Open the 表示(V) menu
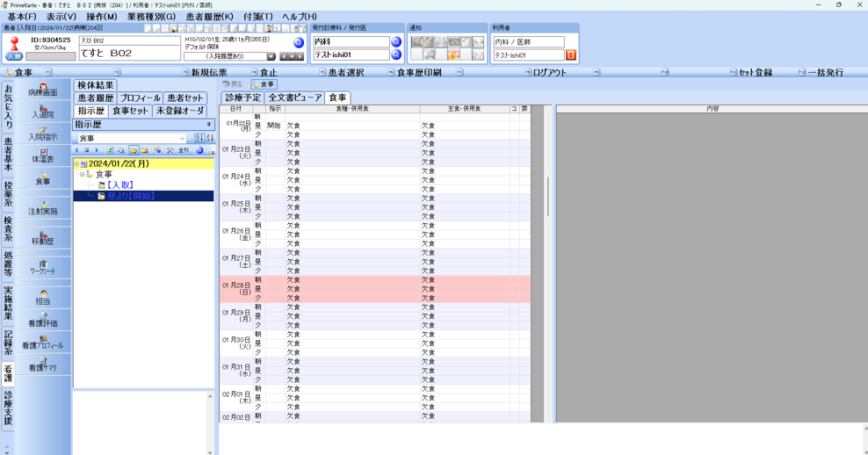The image size is (868, 455). pos(61,17)
